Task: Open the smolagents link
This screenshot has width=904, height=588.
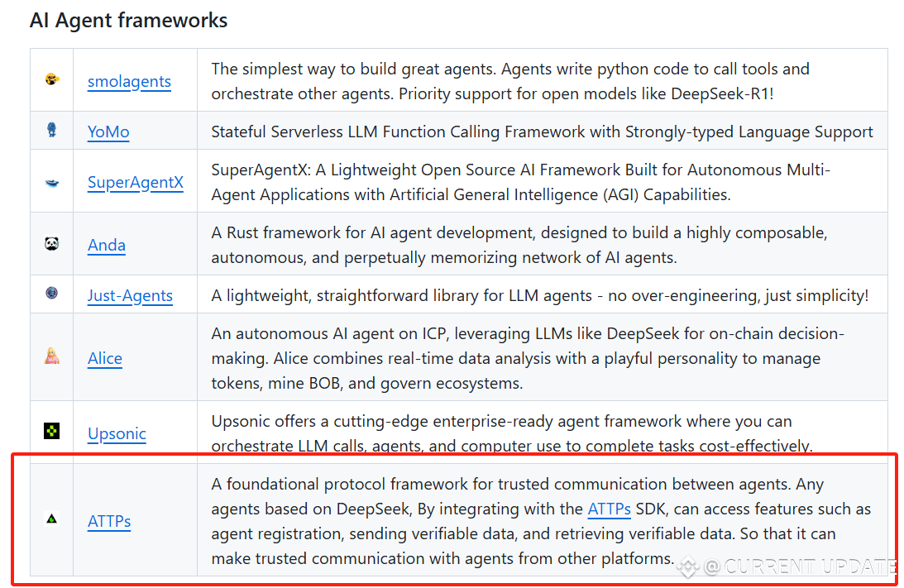Action: click(x=129, y=81)
